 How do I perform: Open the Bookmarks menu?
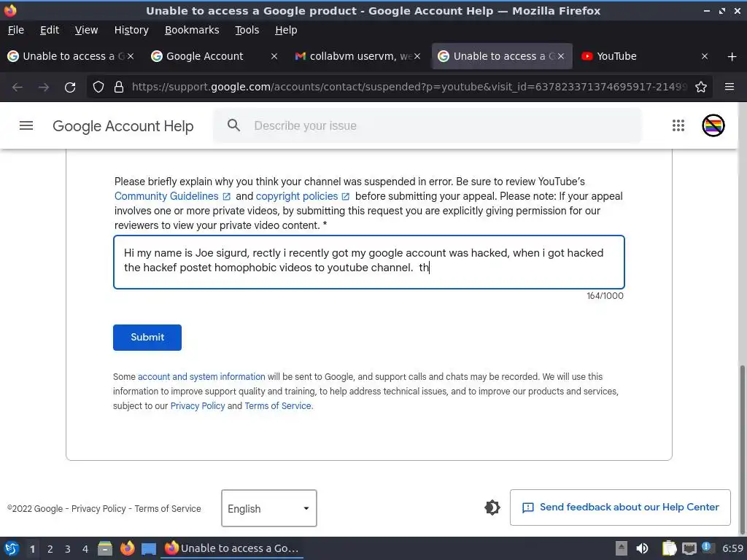[192, 30]
